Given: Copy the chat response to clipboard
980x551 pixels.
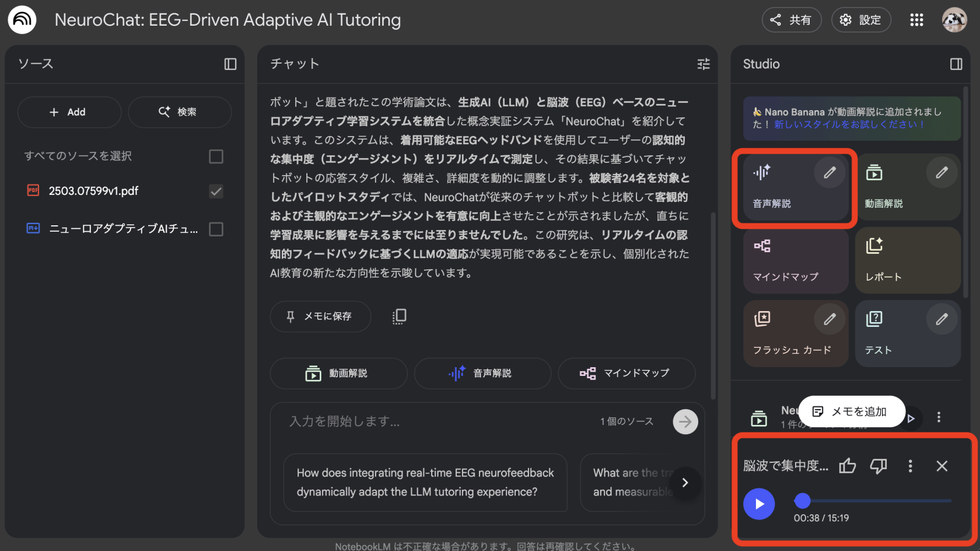Looking at the screenshot, I should click(x=399, y=316).
